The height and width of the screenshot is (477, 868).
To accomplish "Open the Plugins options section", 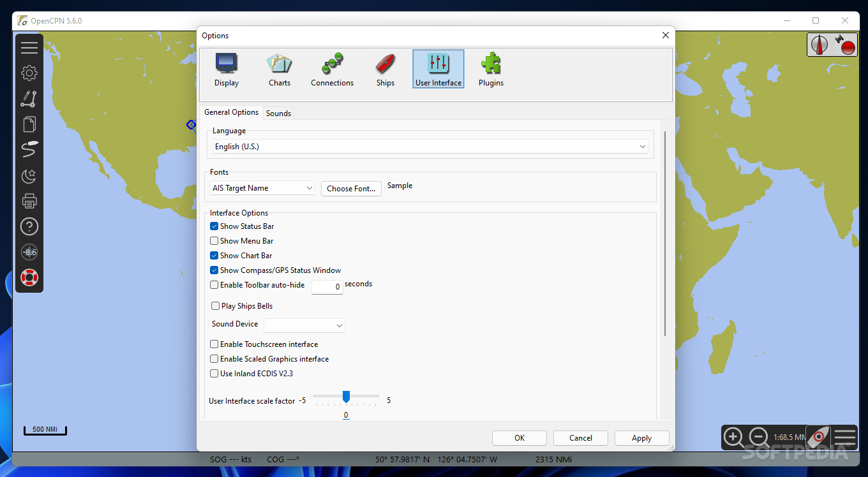I will 491,70.
